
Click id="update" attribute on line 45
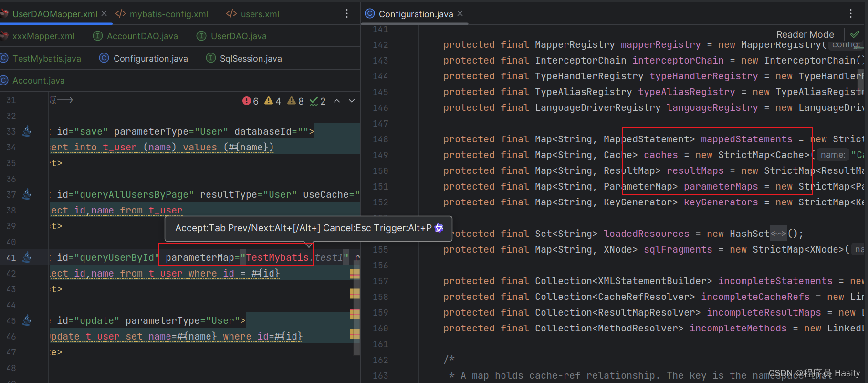click(x=88, y=321)
